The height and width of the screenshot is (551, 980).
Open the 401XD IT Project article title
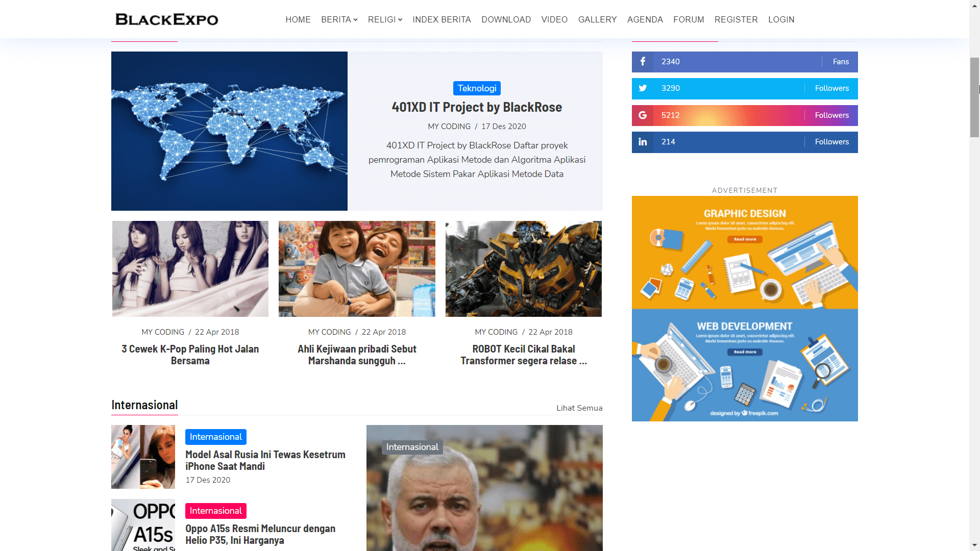[x=477, y=107]
